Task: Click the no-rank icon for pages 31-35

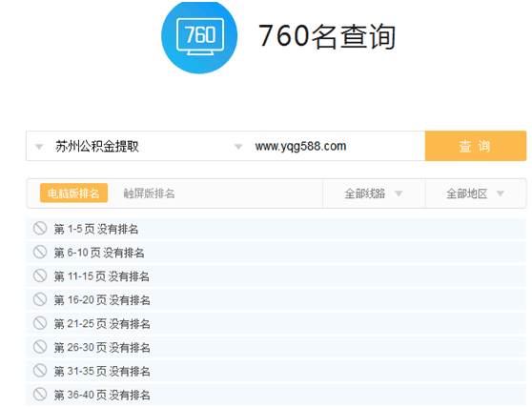Action: point(40,371)
